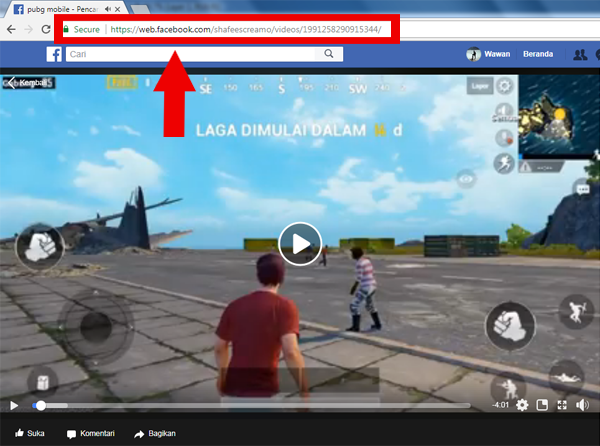Share the video with Bagikan
600x446 pixels.
(x=155, y=433)
